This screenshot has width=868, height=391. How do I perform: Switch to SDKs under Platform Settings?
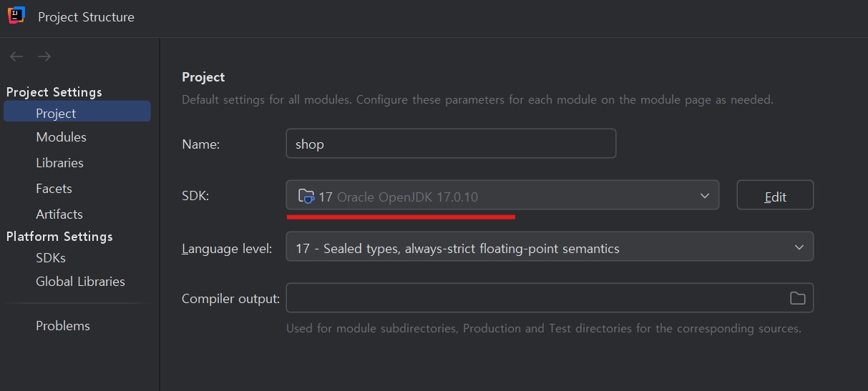[x=51, y=258]
